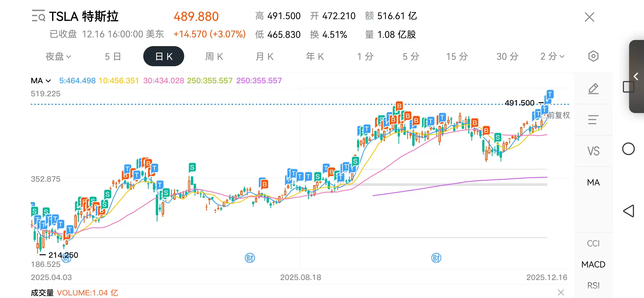
Task: Switch to the 月K tab
Action: coord(264,57)
